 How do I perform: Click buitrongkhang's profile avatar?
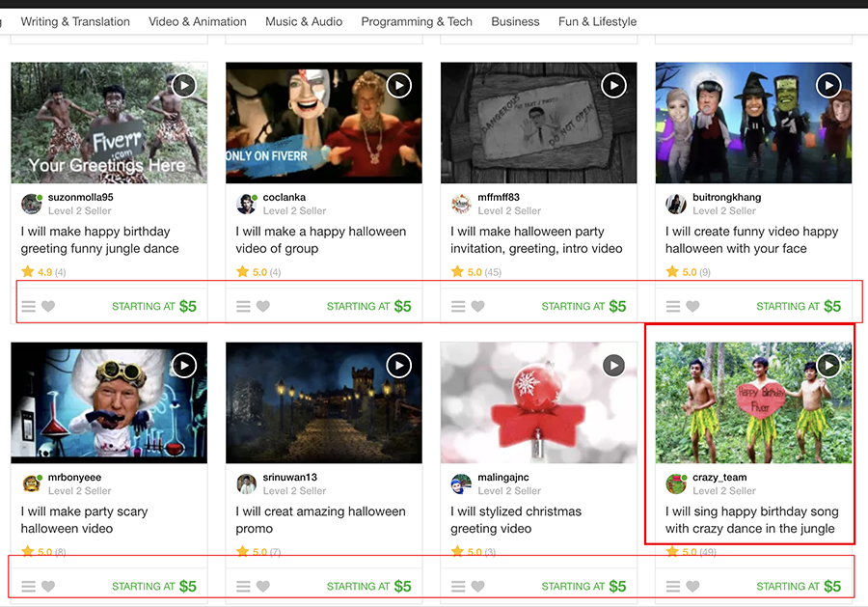point(676,204)
